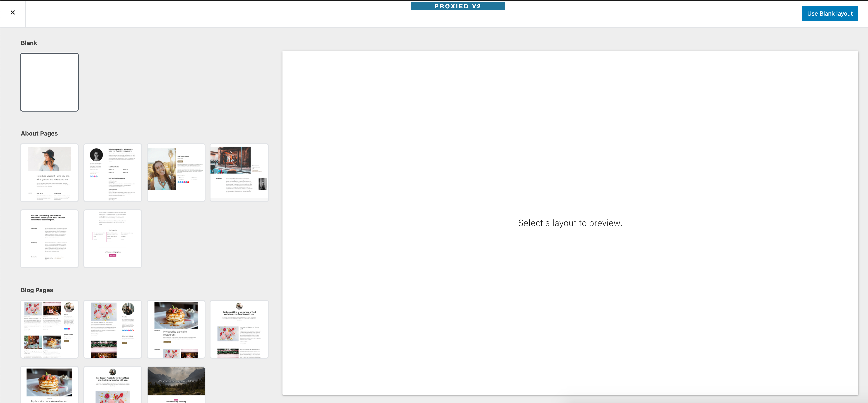Viewport: 868px width, 403px height.
Task: Click the PROXIED V2 banner
Action: tap(458, 6)
